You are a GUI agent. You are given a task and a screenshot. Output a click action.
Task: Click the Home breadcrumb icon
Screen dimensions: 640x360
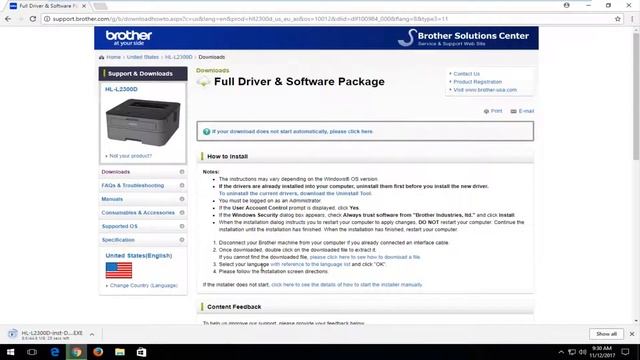[x=101, y=57]
